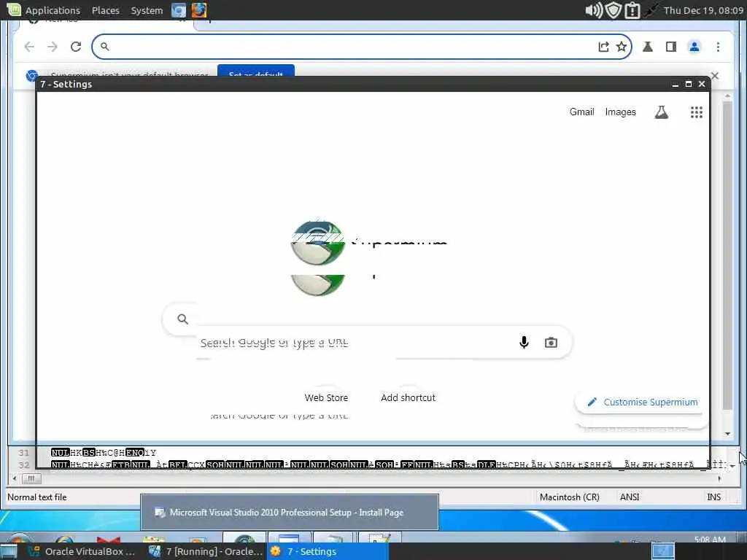Open the profile avatar icon

694,47
